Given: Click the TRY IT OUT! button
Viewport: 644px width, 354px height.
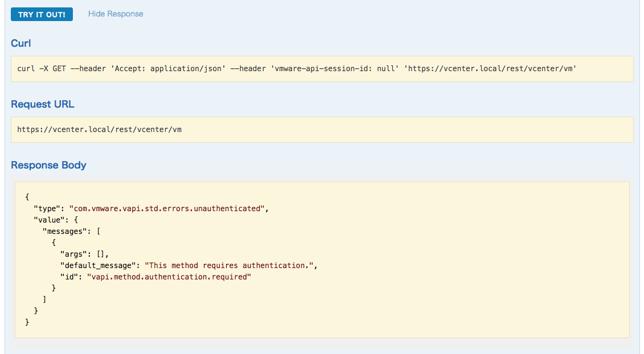Looking at the screenshot, I should pyautogui.click(x=42, y=14).
